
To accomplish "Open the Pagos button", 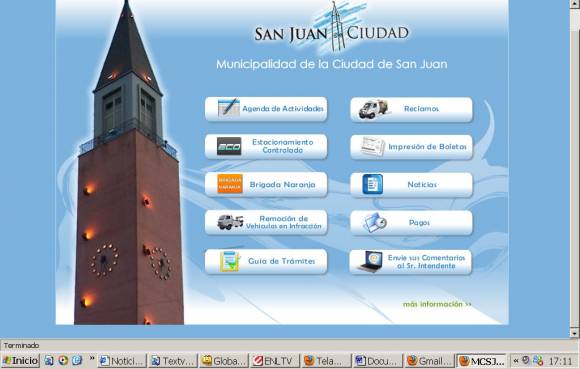I will click(411, 223).
